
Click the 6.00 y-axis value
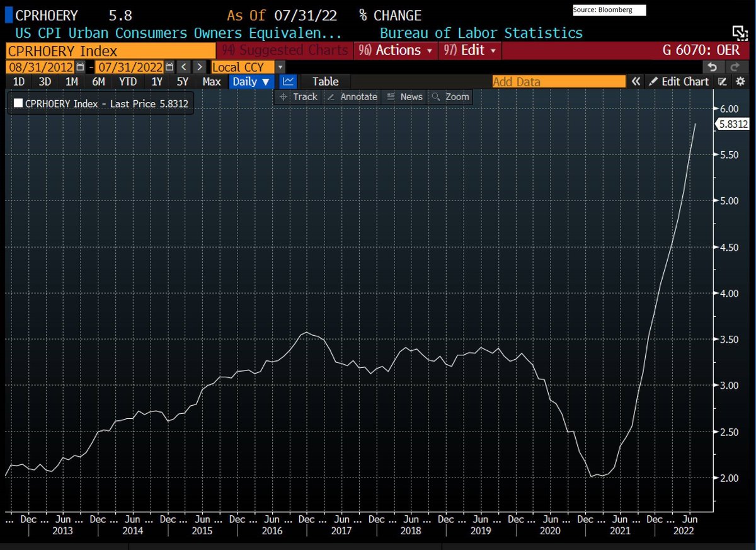[x=728, y=108]
